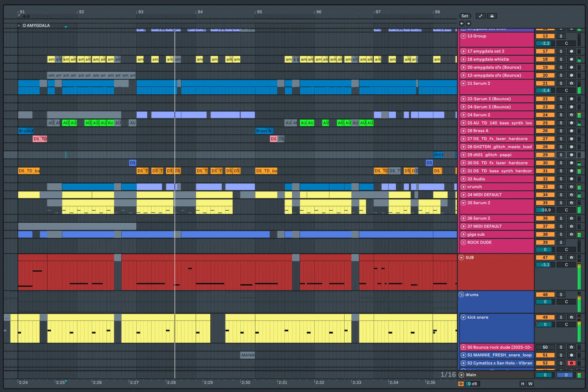Launch track 17 amygdala ost 2 play icon
Image resolution: width=588 pixels, height=392 pixels.
(x=463, y=51)
